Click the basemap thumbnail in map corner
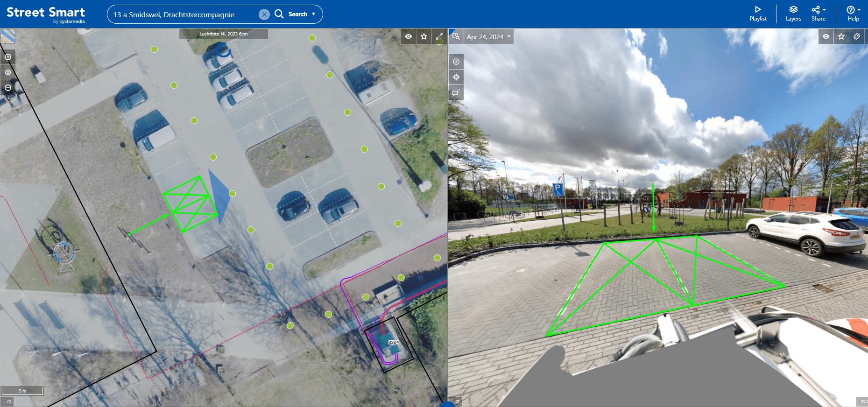The image size is (868, 407). point(8,36)
